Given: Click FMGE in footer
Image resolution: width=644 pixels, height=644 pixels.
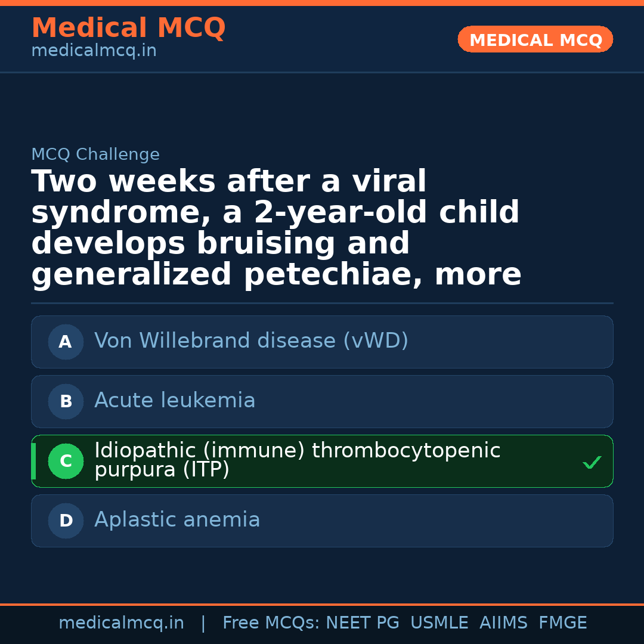Looking at the screenshot, I should [562, 623].
